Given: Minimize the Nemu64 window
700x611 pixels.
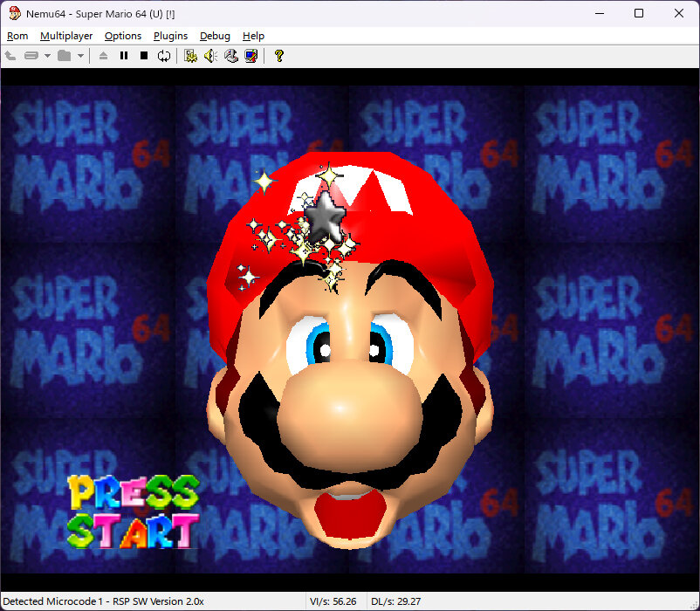Looking at the screenshot, I should point(600,13).
